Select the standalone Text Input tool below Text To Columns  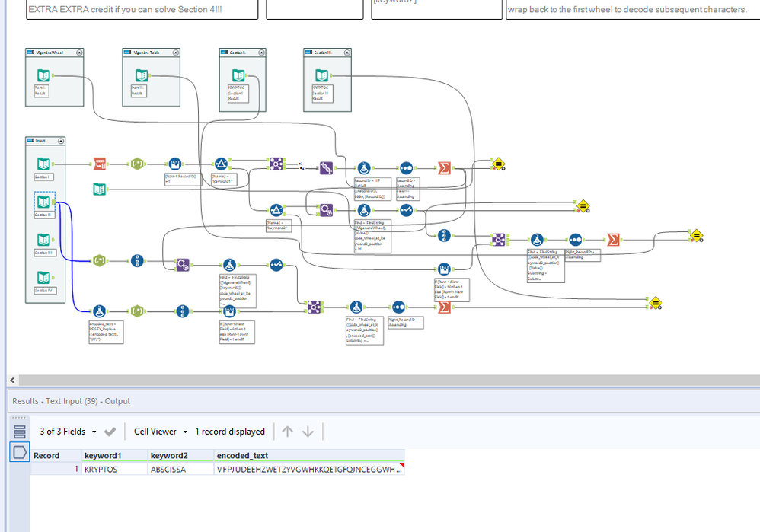pos(99,190)
